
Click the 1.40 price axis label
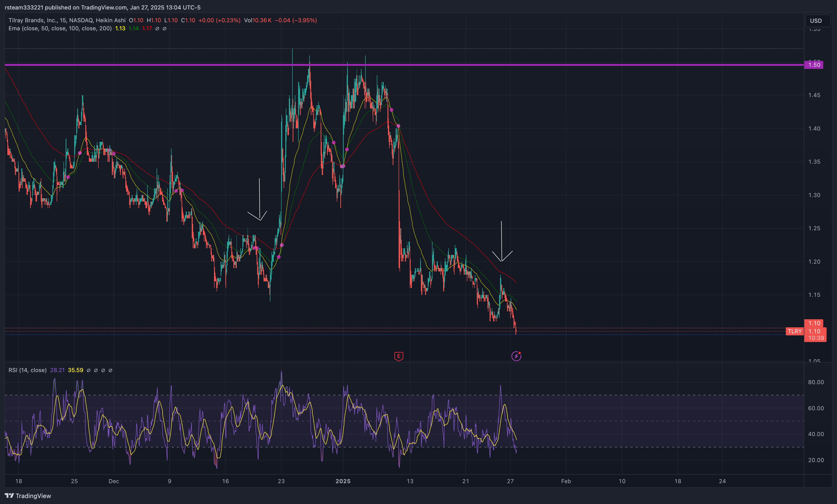click(x=814, y=129)
